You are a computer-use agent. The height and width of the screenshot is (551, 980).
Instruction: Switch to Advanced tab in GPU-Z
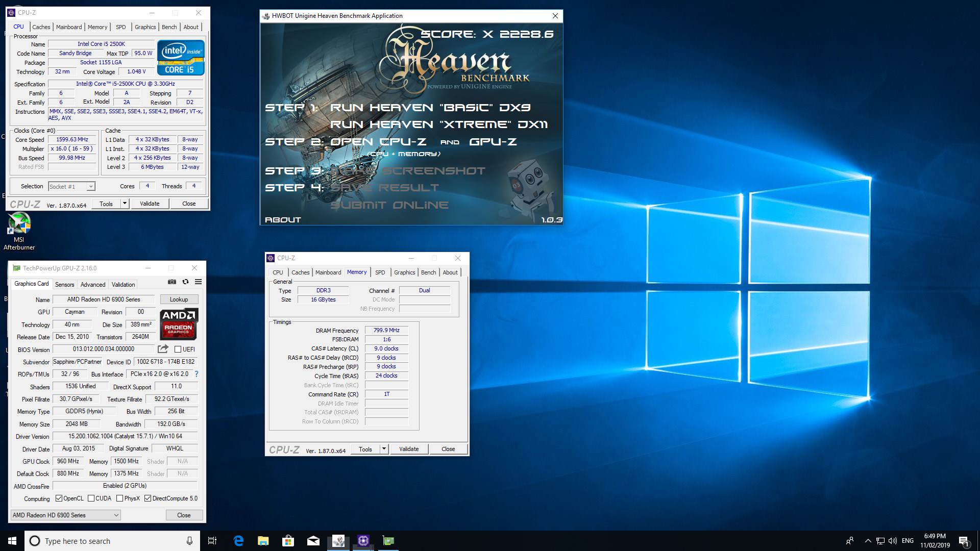coord(93,285)
